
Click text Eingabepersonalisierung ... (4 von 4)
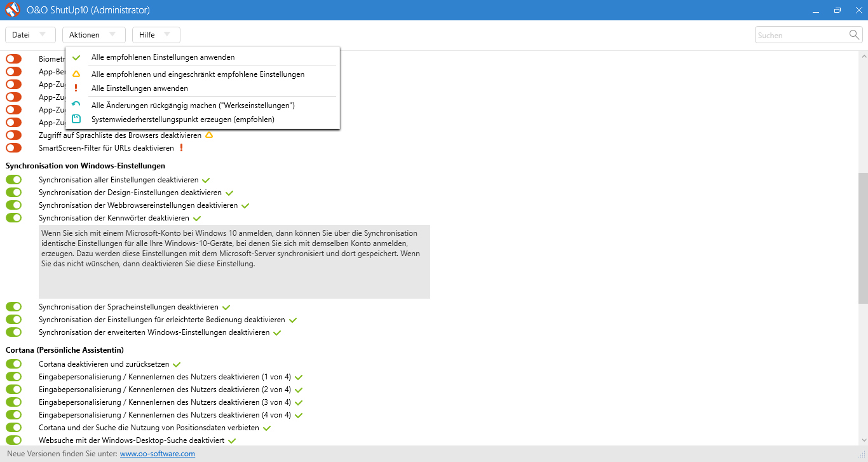[165, 415]
